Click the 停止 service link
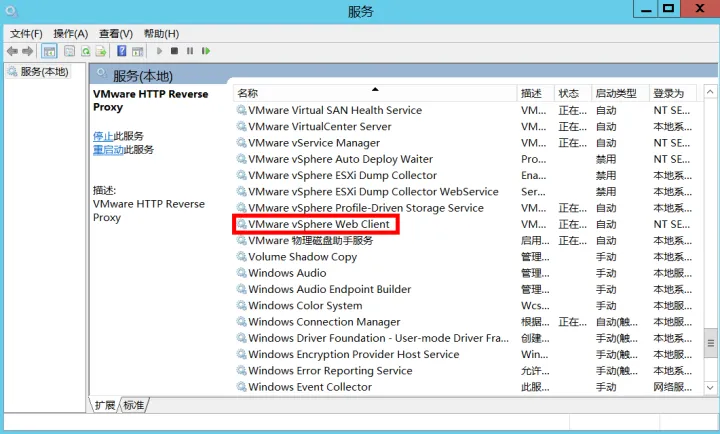The height and width of the screenshot is (434, 720). coord(103,136)
